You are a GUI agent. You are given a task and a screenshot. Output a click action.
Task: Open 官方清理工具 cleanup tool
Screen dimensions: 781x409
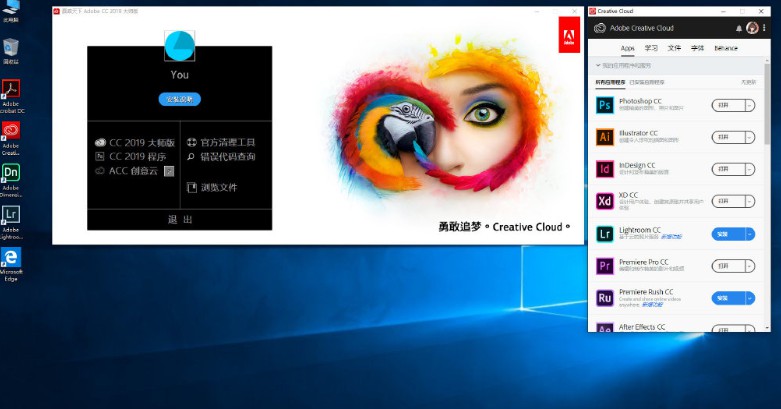coord(221,142)
